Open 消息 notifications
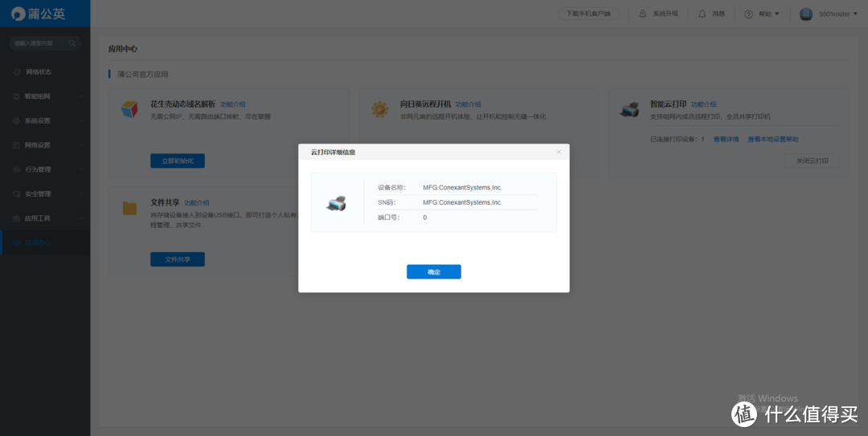The height and width of the screenshot is (436, 868). [x=718, y=14]
